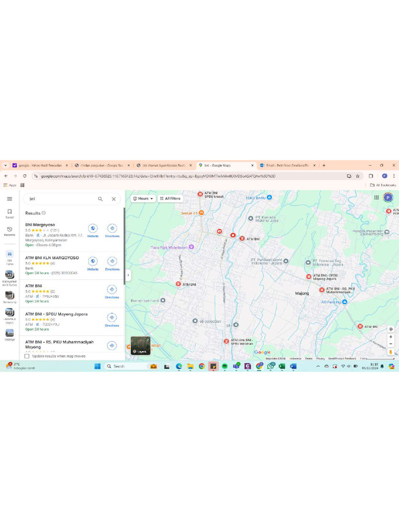
Task: Select the TOKO BARU shop marker
Action: click(270, 197)
